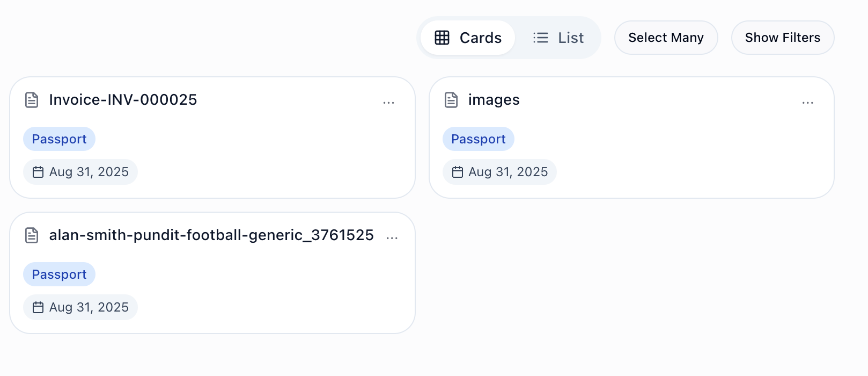
Task: Click the Passport tag on Invoice-INV-000025 card
Action: pyautogui.click(x=59, y=139)
